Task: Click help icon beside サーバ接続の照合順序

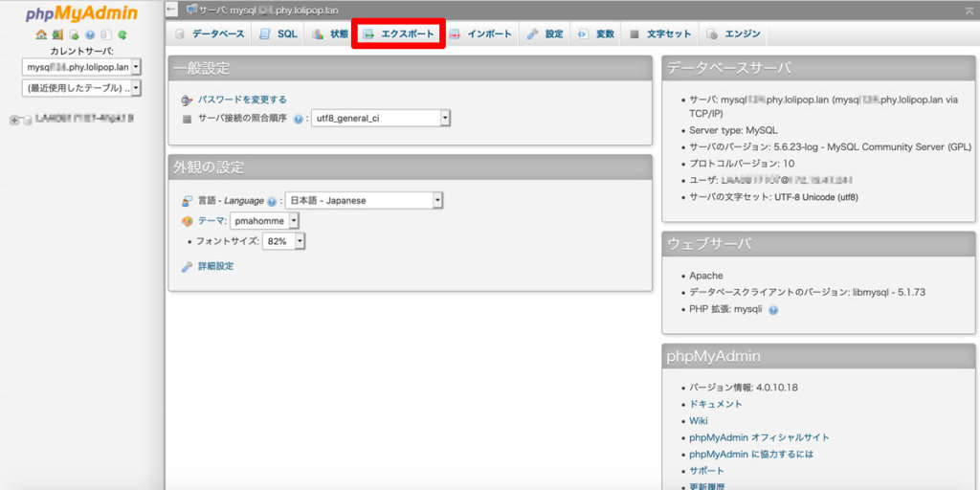Action: point(298,119)
